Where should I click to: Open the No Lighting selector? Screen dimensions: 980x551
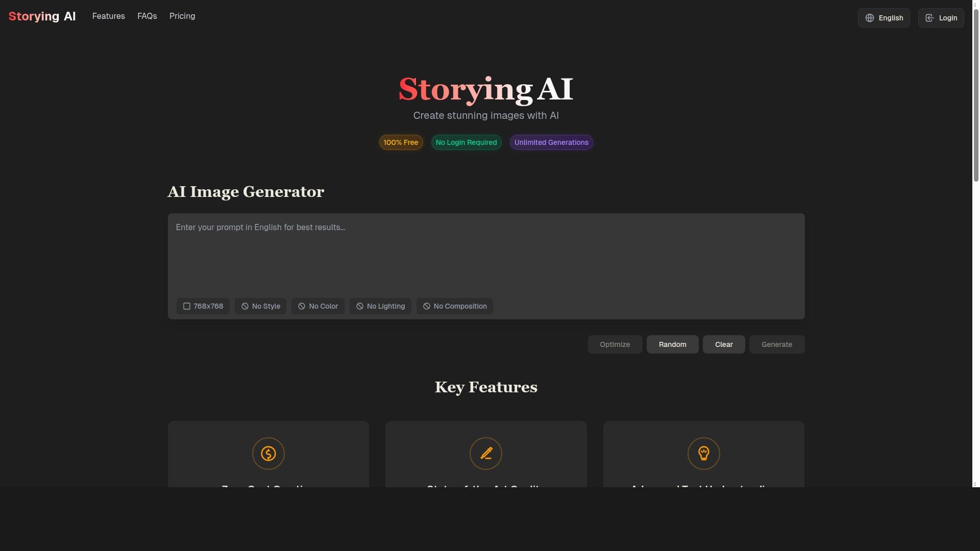click(x=380, y=306)
